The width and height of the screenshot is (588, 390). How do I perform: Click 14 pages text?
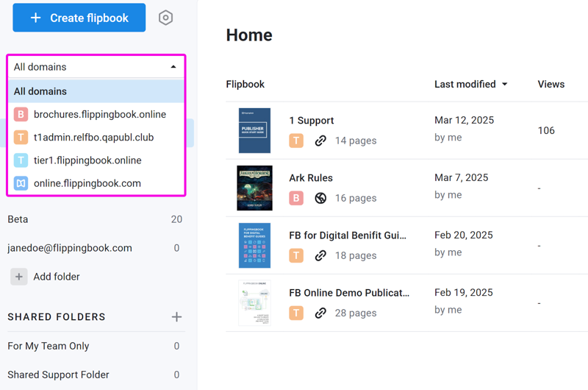[356, 141]
